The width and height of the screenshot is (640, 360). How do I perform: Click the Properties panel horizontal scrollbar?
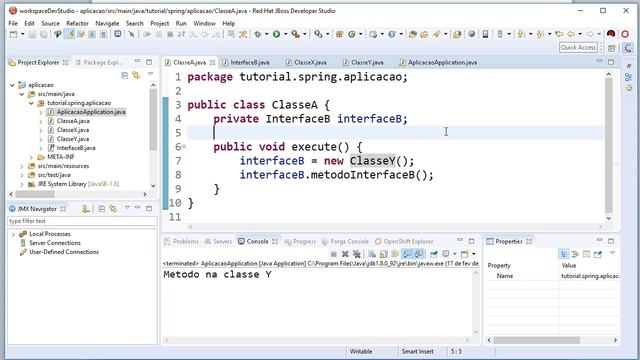click(x=536, y=340)
